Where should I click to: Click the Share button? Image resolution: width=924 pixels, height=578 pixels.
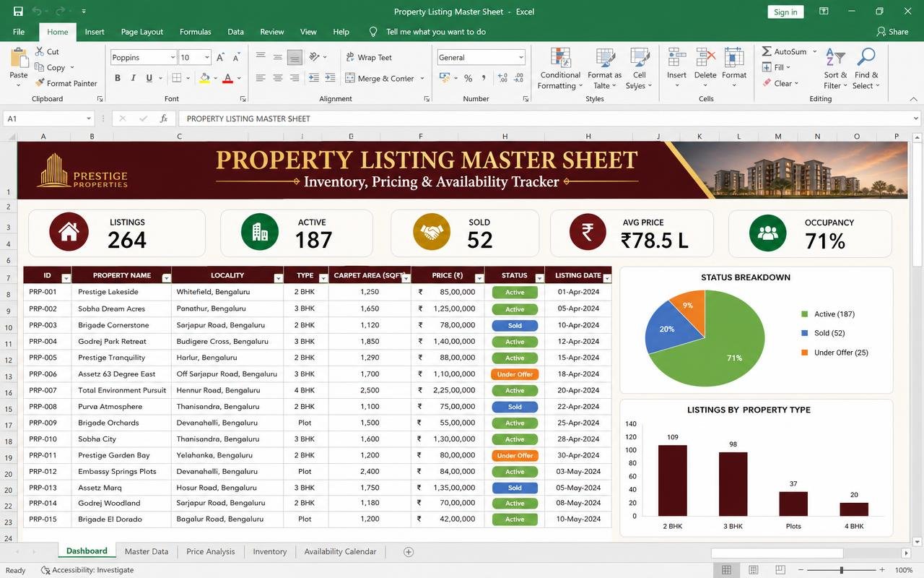[x=892, y=32]
